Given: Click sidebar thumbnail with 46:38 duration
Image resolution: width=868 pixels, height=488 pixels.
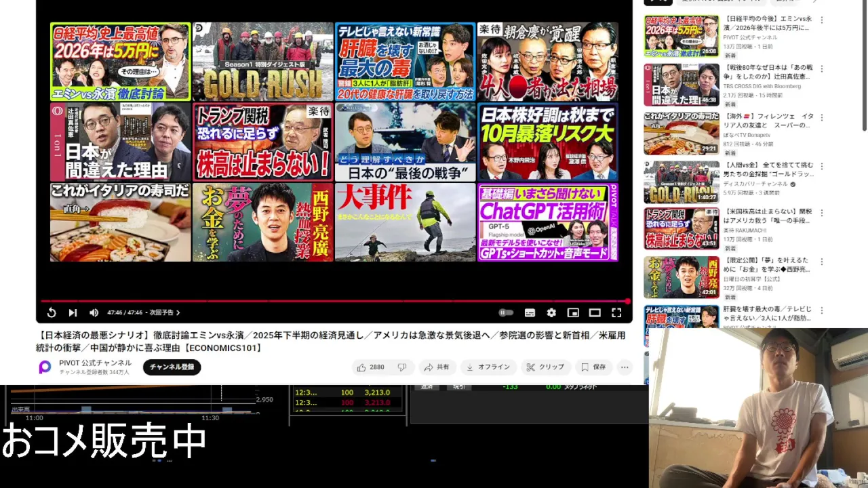Looking at the screenshot, I should tap(682, 84).
